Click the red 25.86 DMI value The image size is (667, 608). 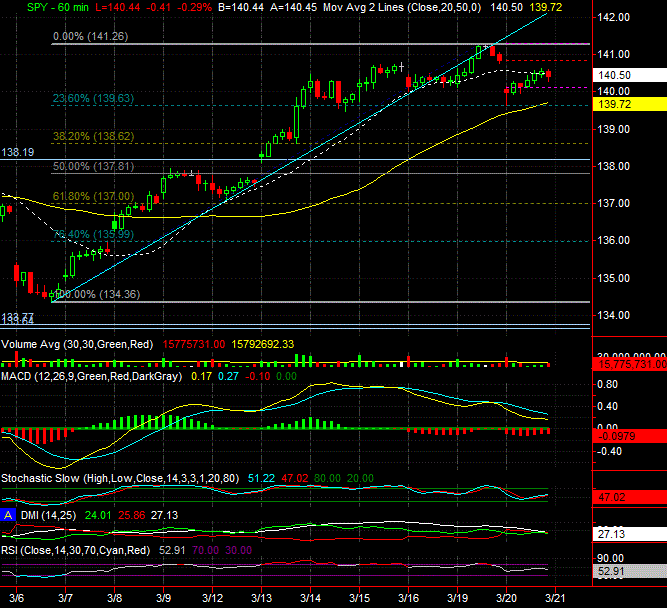click(131, 515)
